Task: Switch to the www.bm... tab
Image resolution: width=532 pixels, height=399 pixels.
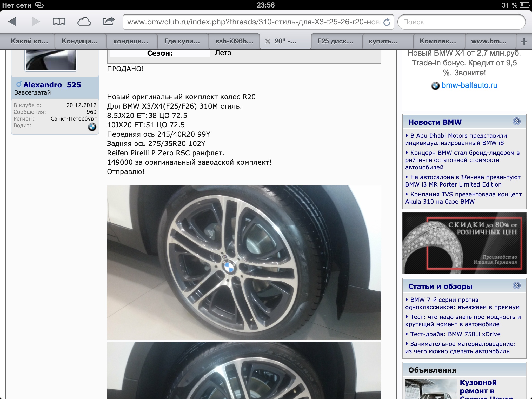Action: coord(489,41)
